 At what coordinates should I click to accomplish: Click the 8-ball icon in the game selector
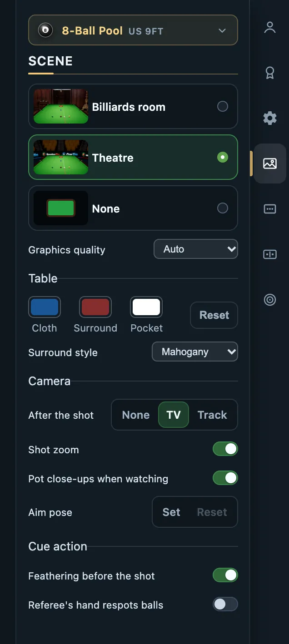[45, 30]
